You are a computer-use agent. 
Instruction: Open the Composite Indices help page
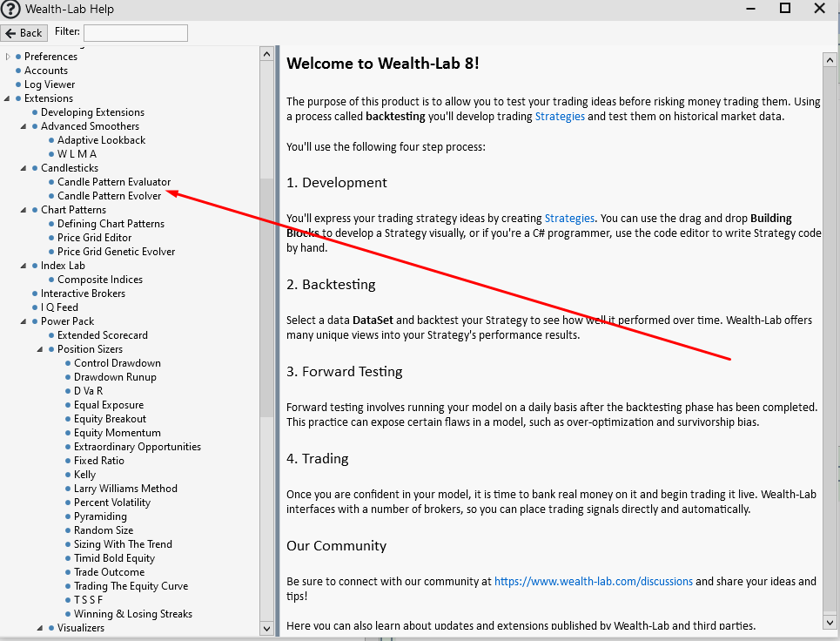(x=100, y=279)
